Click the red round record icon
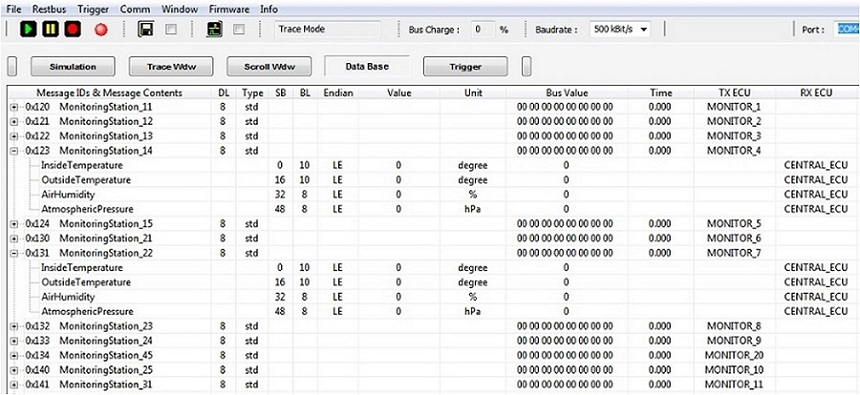860x395 pixels. 101,30
